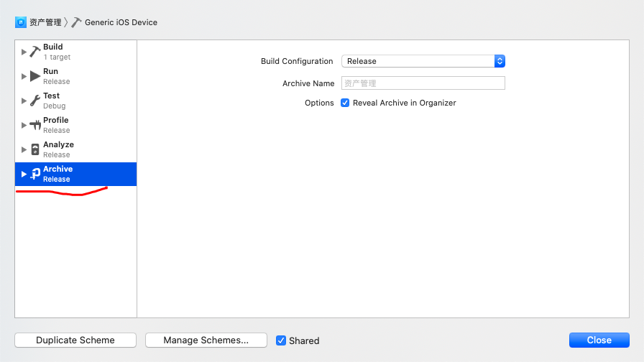Expand the Run disclosure triangle

[x=24, y=76]
